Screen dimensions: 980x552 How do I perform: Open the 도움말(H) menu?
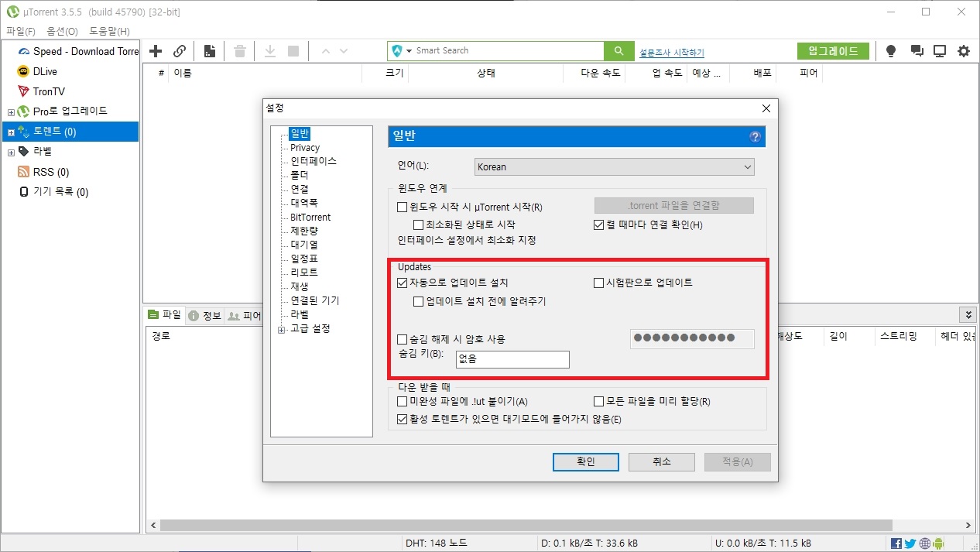[109, 31]
